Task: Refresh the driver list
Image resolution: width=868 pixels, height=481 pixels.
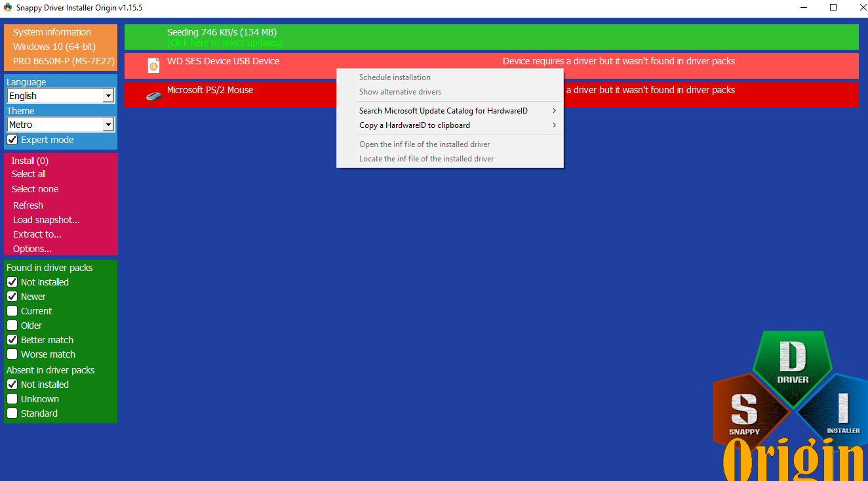Action: pos(28,205)
